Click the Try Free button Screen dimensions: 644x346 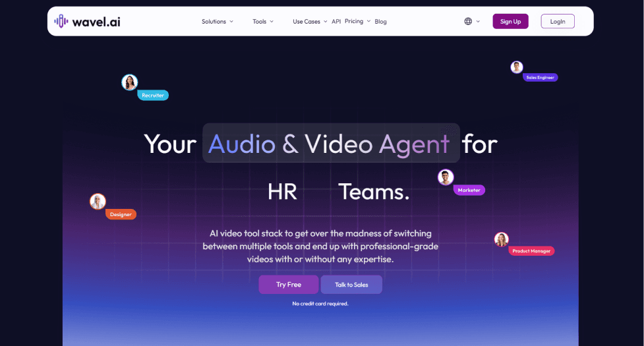(288, 285)
